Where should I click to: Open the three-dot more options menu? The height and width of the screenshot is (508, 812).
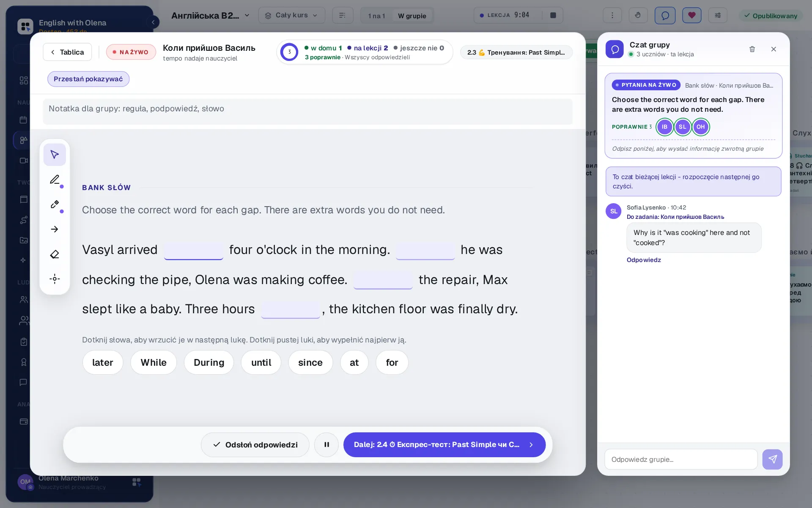[x=612, y=16]
